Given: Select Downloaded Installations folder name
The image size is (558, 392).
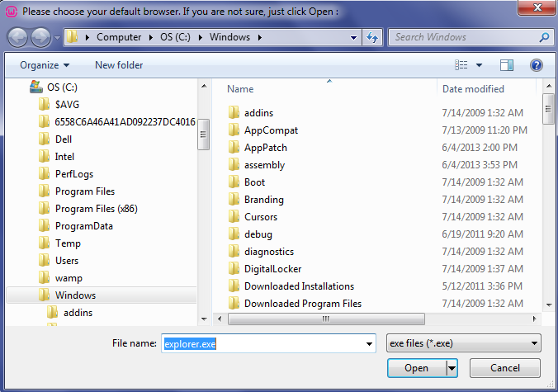Looking at the screenshot, I should pos(299,286).
